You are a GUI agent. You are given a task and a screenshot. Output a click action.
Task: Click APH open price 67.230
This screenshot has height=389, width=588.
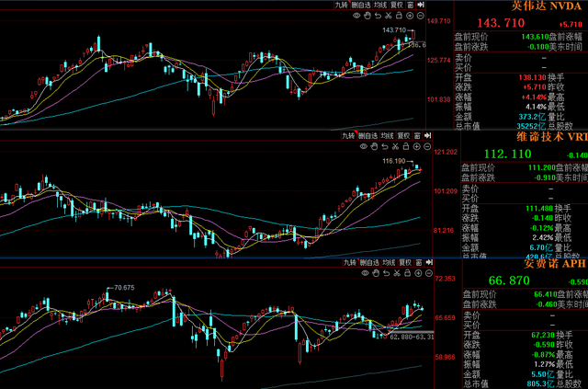click(x=543, y=335)
